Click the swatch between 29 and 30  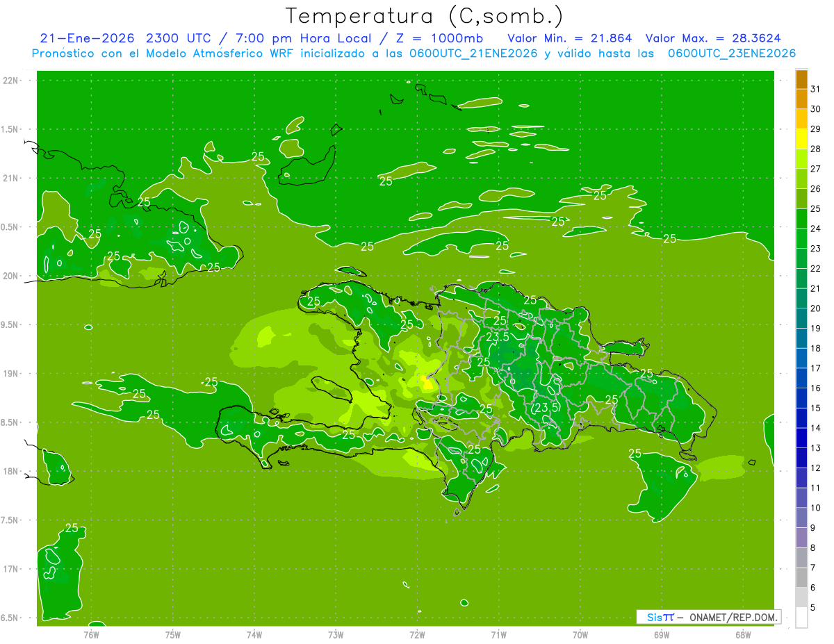click(x=801, y=119)
